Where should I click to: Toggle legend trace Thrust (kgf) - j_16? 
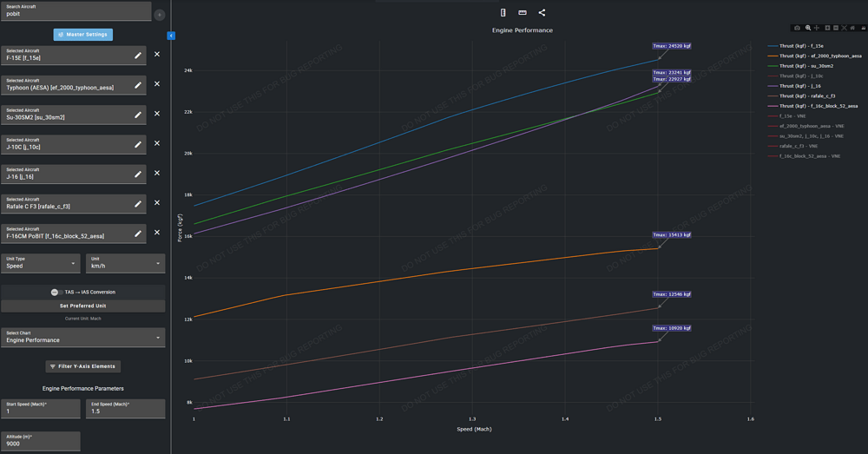click(x=794, y=86)
